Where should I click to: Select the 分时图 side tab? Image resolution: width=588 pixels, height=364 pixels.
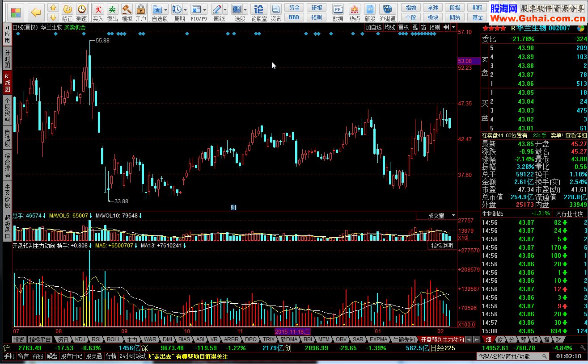[7, 59]
